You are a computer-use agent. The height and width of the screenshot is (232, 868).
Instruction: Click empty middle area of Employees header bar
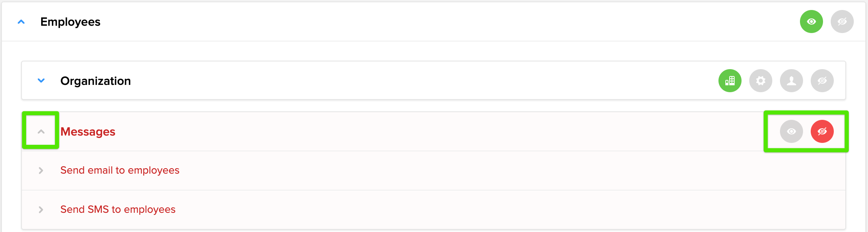coord(423,22)
